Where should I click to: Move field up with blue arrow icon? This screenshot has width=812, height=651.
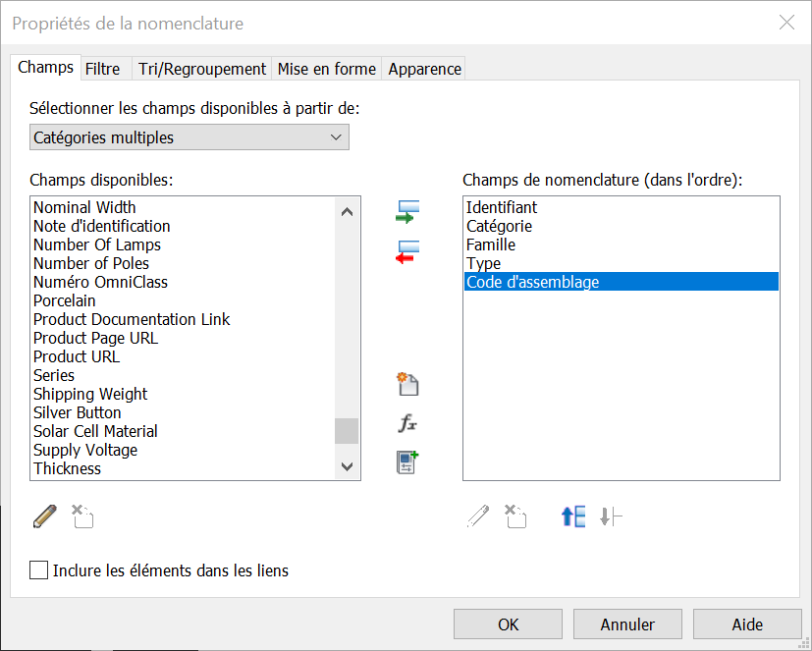[x=573, y=516]
